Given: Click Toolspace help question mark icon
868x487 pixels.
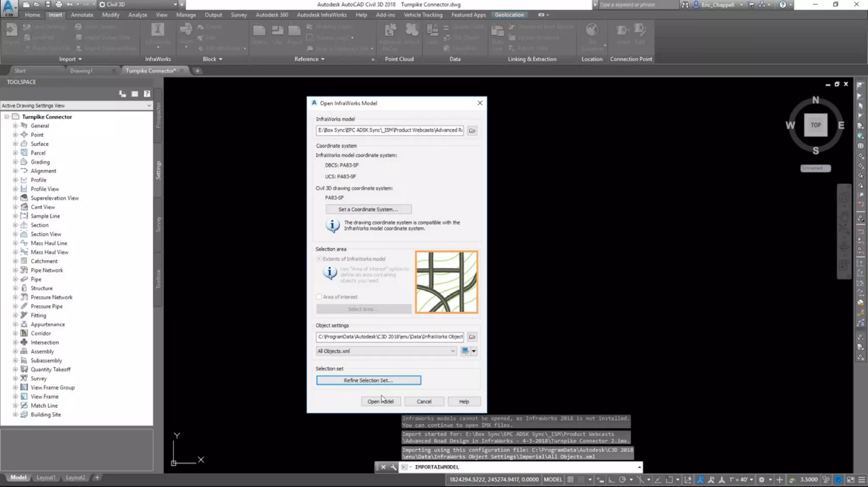Looking at the screenshot, I should (147, 94).
